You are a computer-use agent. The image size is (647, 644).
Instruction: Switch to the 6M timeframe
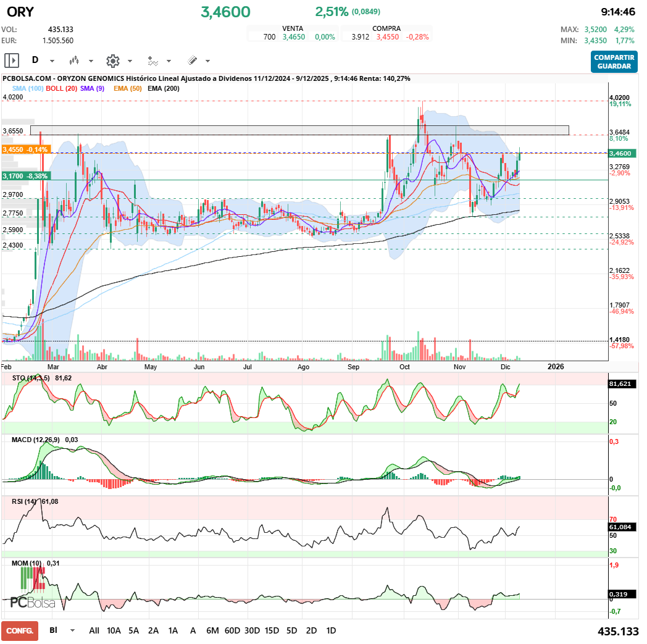click(212, 631)
